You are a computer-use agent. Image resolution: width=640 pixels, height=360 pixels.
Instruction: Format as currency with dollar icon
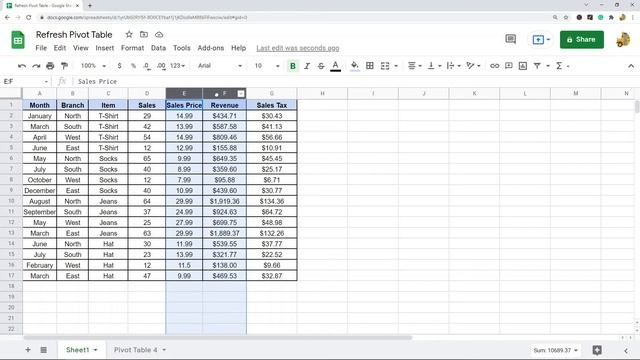coord(119,66)
